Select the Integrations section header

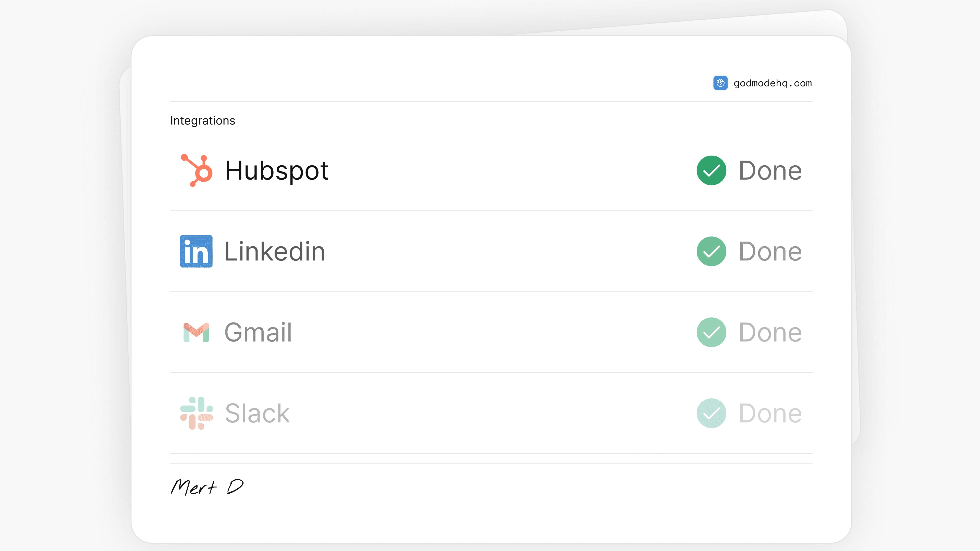203,120
